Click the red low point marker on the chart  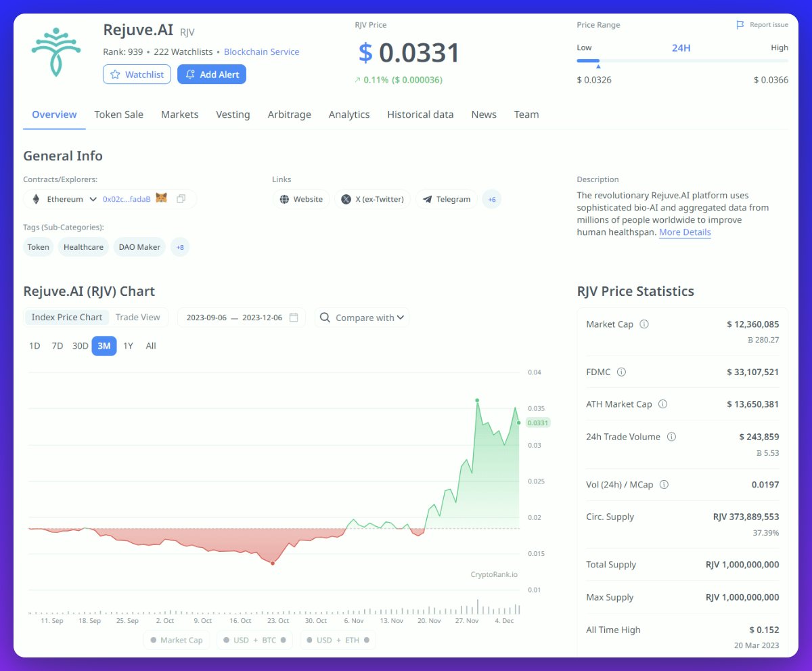coord(273,563)
